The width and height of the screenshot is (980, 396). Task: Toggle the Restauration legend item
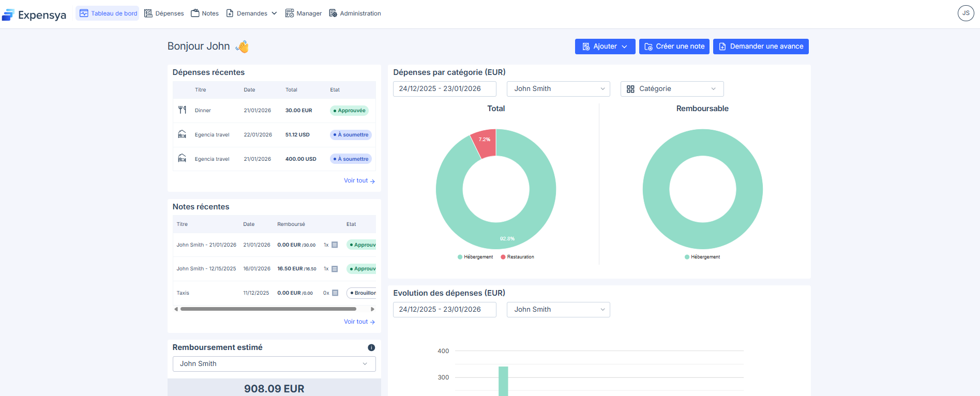point(517,257)
